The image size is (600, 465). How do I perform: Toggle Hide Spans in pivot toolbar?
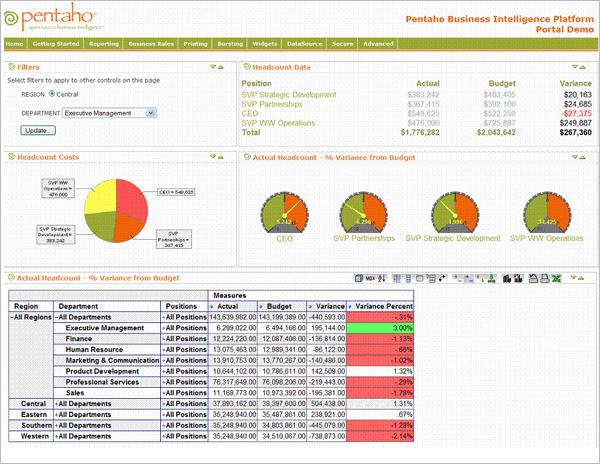(x=408, y=279)
